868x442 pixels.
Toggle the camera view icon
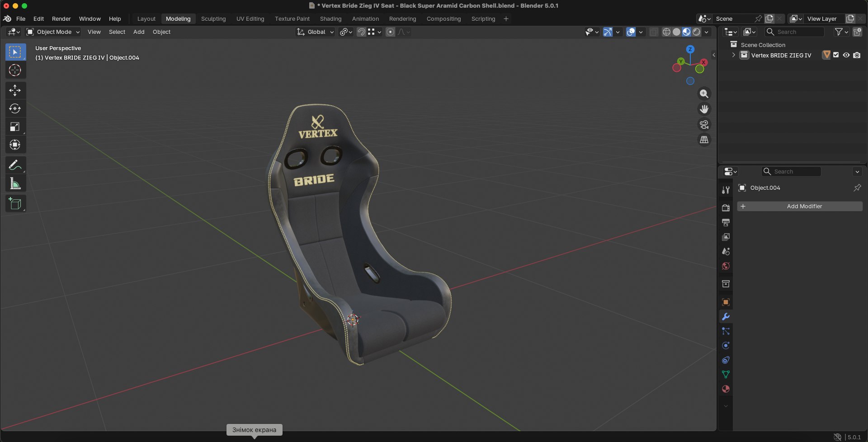pos(704,124)
